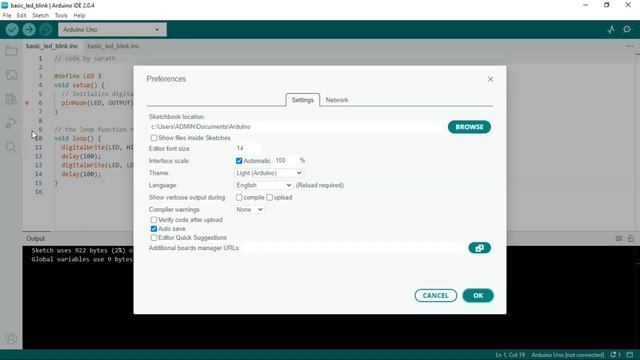Click the Interface scale percent field
Screen dimensions: 640x360
285,161
